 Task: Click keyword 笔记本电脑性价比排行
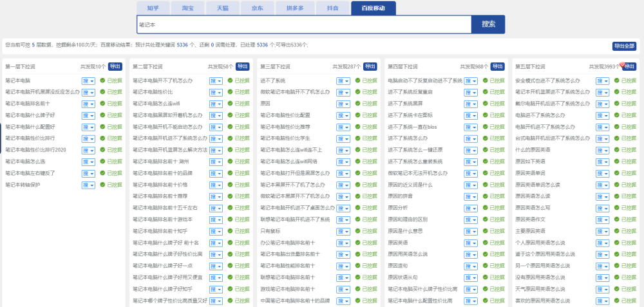pos(30,138)
